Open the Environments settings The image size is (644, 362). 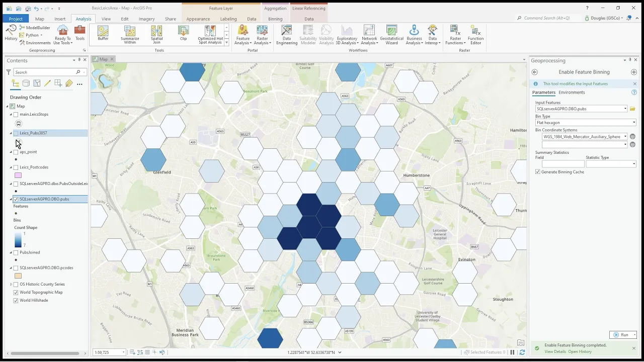tap(35, 43)
